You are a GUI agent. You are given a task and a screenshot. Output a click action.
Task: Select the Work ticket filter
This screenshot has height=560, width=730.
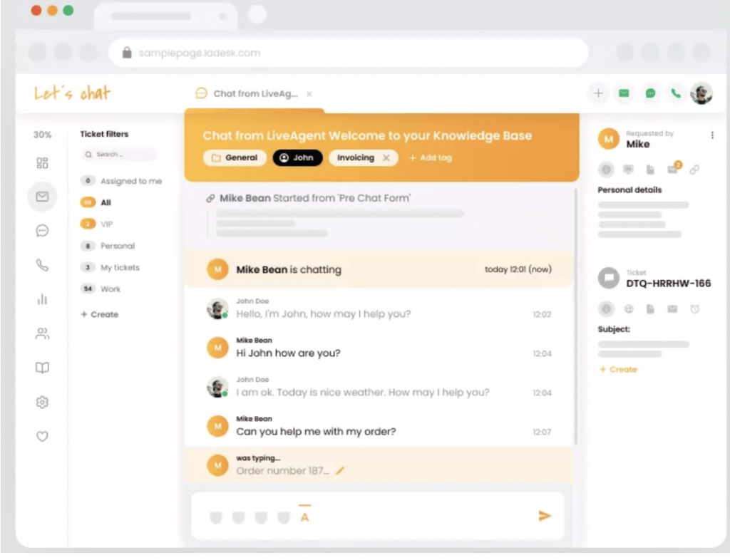point(101,289)
